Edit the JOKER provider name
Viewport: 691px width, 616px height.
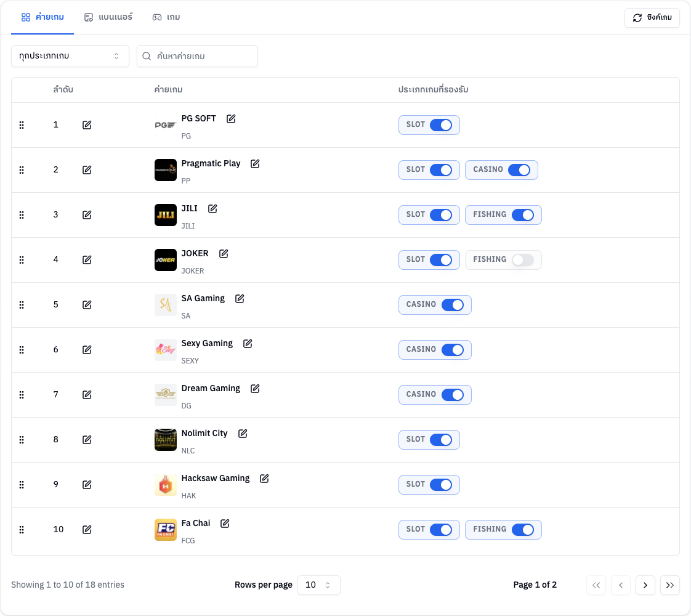coord(224,254)
